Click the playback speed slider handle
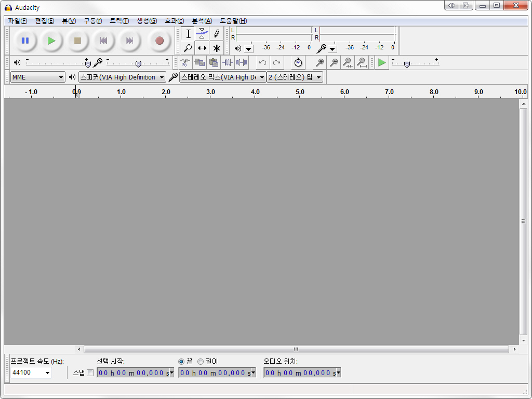Image resolution: width=532 pixels, height=399 pixels. point(407,63)
